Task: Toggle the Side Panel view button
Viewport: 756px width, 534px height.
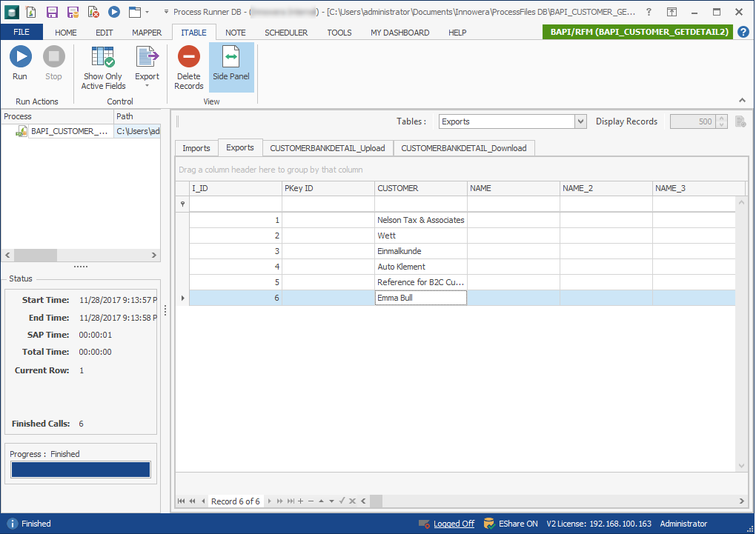Action: pyautogui.click(x=231, y=64)
